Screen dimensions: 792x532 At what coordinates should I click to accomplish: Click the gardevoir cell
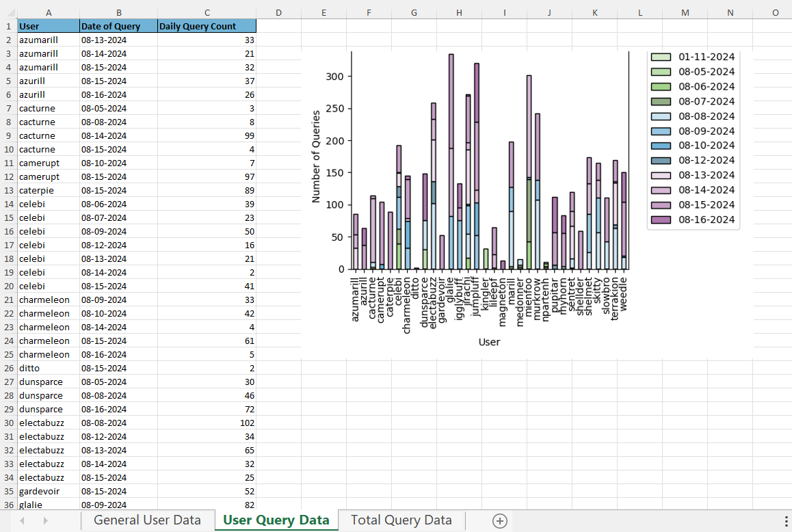[x=49, y=491]
